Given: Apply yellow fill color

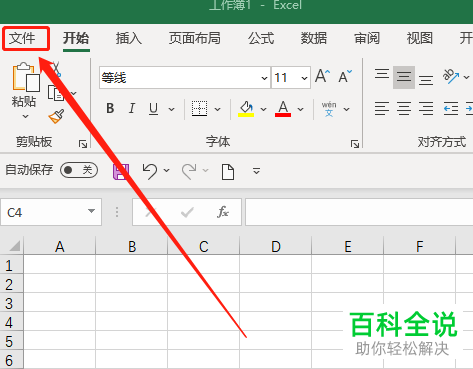Looking at the screenshot, I should point(246,109).
